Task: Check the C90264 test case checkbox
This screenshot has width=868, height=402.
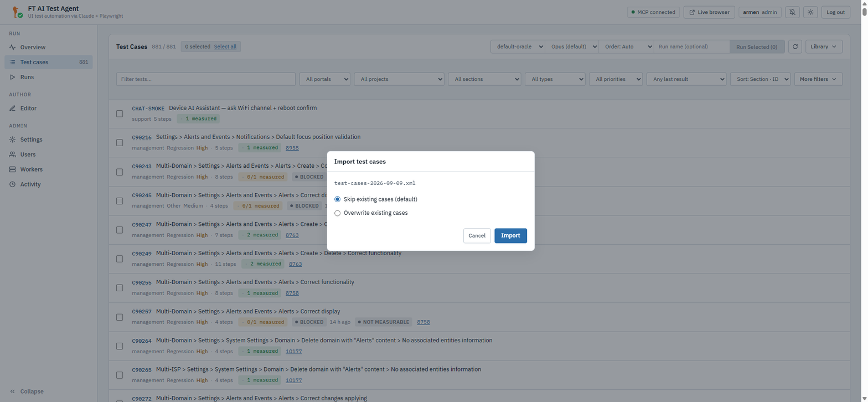Action: tap(120, 346)
